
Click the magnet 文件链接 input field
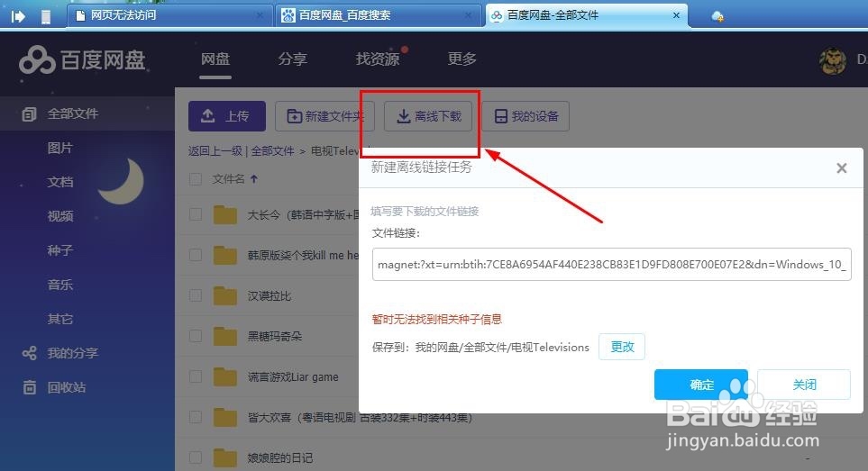click(612, 264)
